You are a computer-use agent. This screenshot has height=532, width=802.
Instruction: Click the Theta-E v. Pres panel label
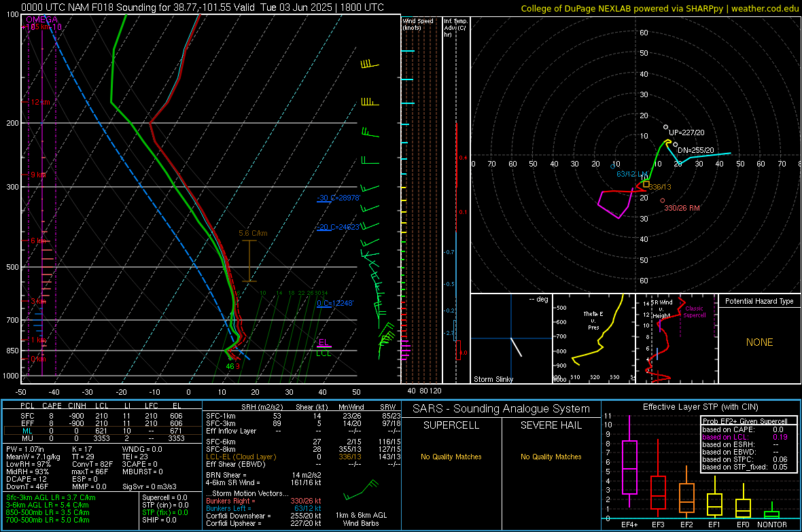click(593, 320)
